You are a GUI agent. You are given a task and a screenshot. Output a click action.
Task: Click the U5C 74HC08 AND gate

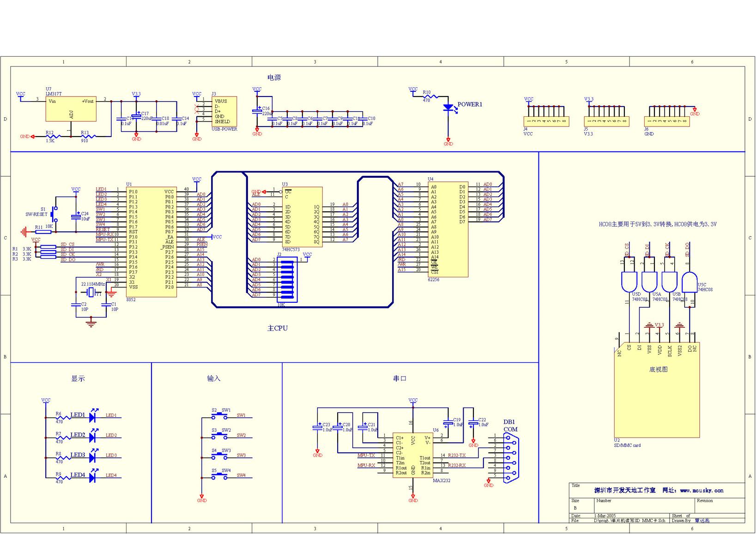click(x=690, y=282)
